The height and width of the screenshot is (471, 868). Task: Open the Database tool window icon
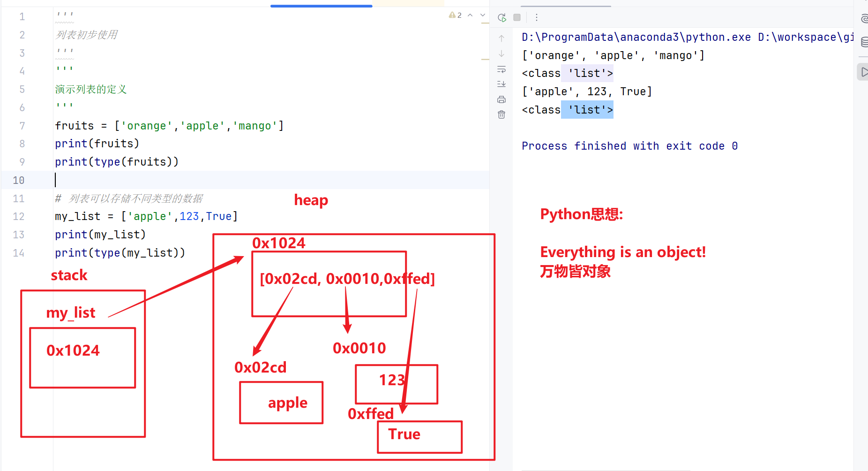[864, 42]
